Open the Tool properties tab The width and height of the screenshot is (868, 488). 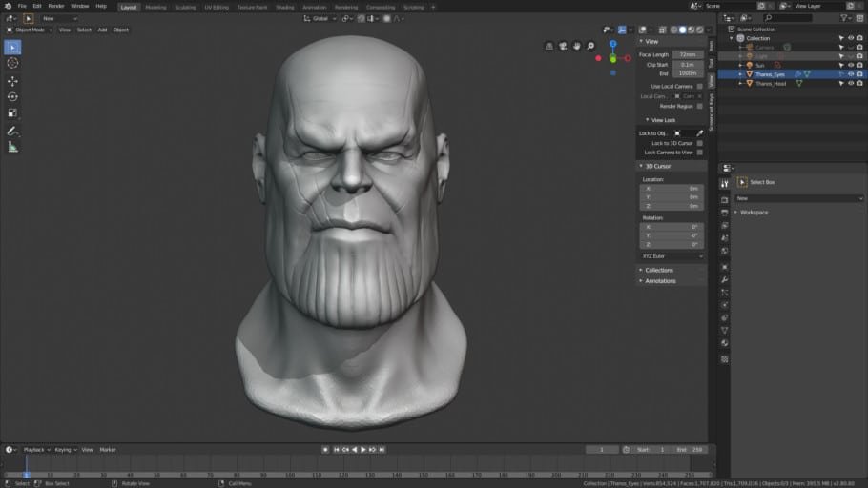[725, 184]
